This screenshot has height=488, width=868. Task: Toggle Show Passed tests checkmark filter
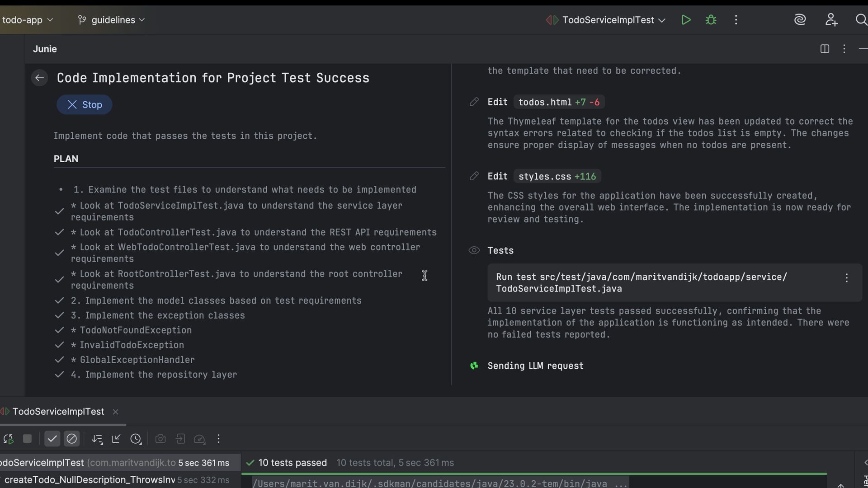(52, 439)
